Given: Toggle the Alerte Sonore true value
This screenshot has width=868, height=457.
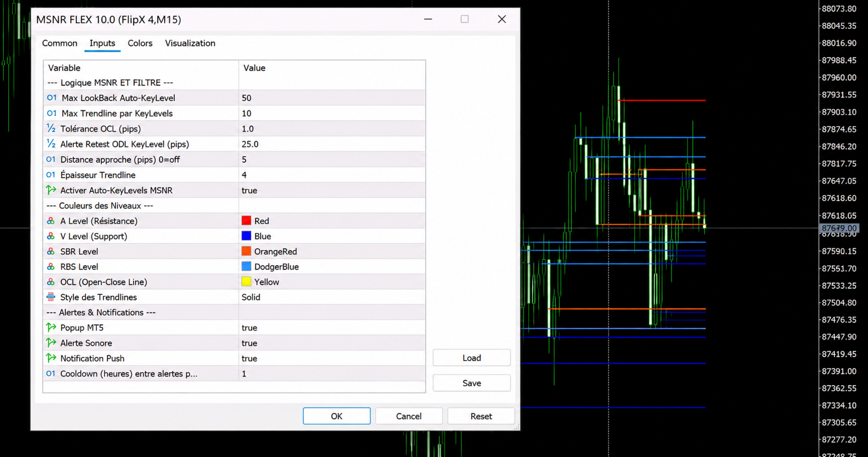Looking at the screenshot, I should (332, 343).
